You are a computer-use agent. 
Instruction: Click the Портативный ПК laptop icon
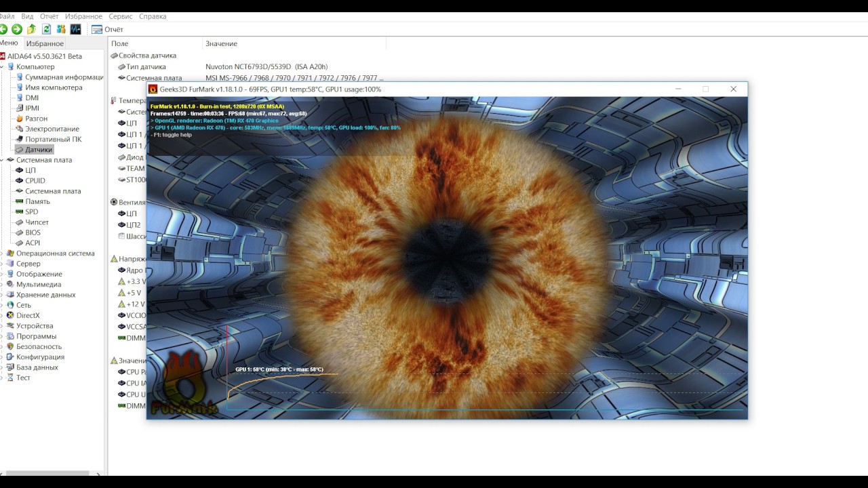coord(19,139)
